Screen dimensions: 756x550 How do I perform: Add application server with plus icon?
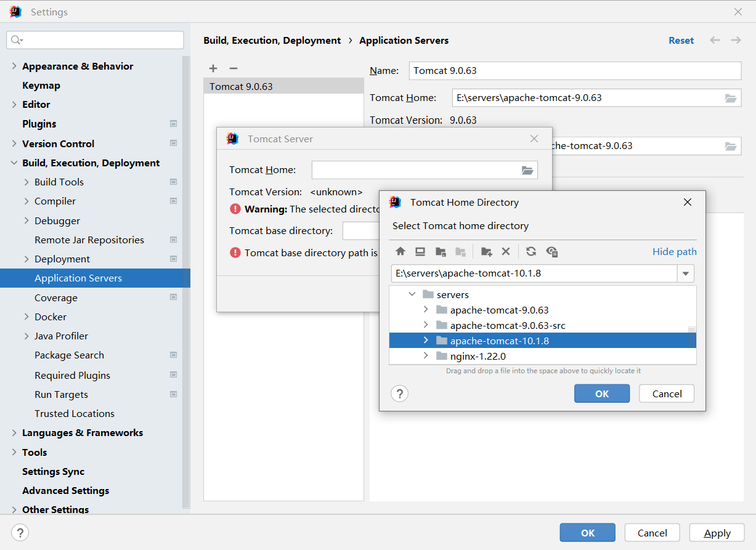tap(213, 68)
